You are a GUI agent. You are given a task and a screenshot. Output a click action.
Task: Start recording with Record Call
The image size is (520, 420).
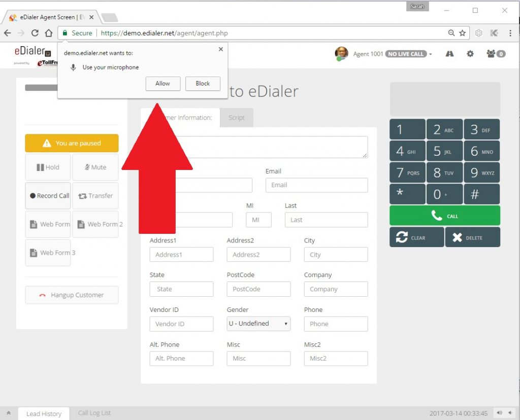tap(48, 196)
